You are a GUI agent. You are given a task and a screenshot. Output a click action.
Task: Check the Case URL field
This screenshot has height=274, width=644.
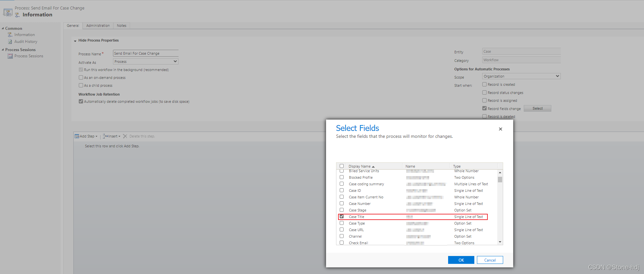(342, 229)
